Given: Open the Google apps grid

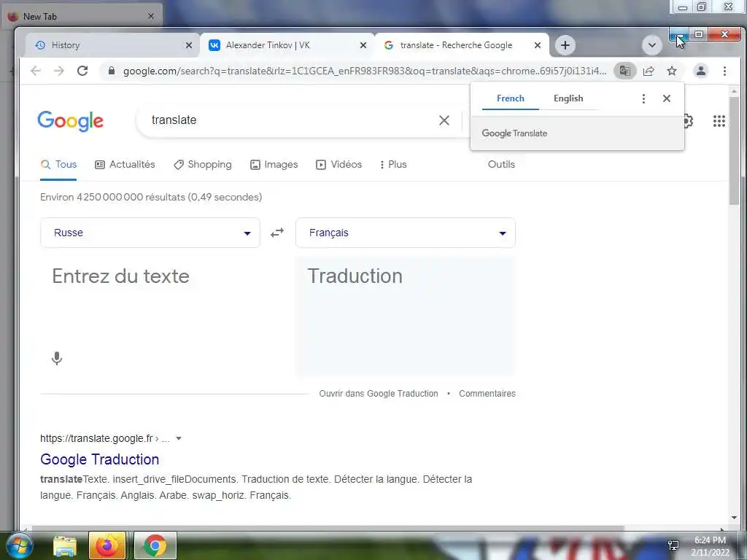Looking at the screenshot, I should [x=719, y=121].
